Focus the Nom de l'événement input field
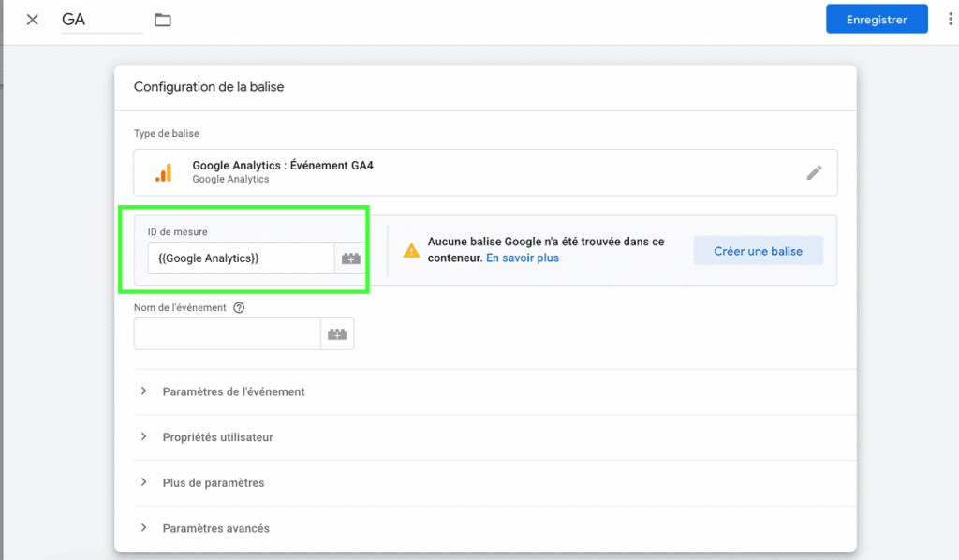Viewport: 959px width, 560px height. pyautogui.click(x=227, y=333)
